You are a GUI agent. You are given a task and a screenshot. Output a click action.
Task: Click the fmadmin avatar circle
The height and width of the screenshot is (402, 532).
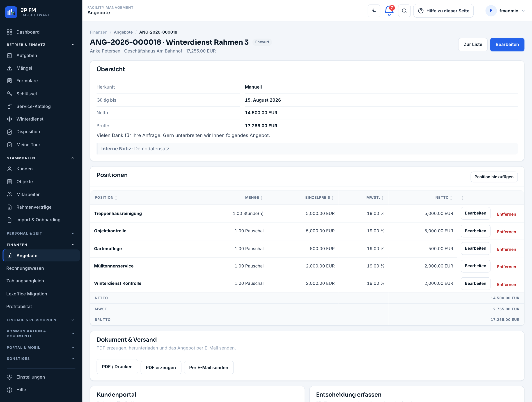click(x=491, y=11)
